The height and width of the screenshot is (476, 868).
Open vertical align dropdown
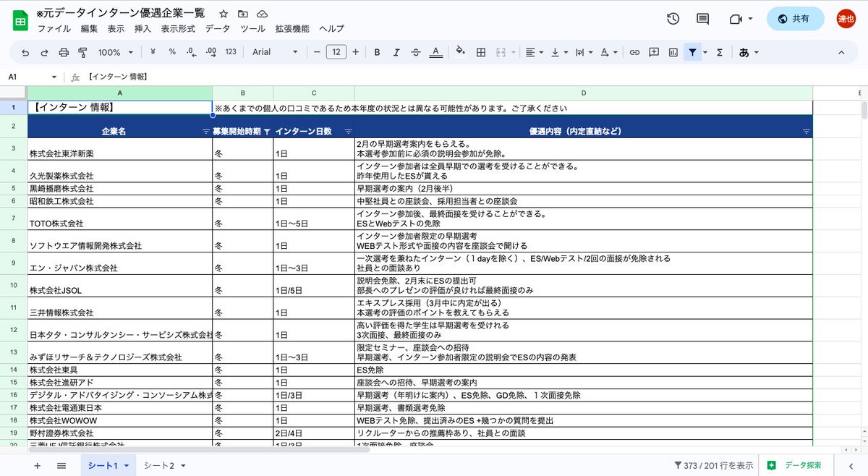(558, 52)
